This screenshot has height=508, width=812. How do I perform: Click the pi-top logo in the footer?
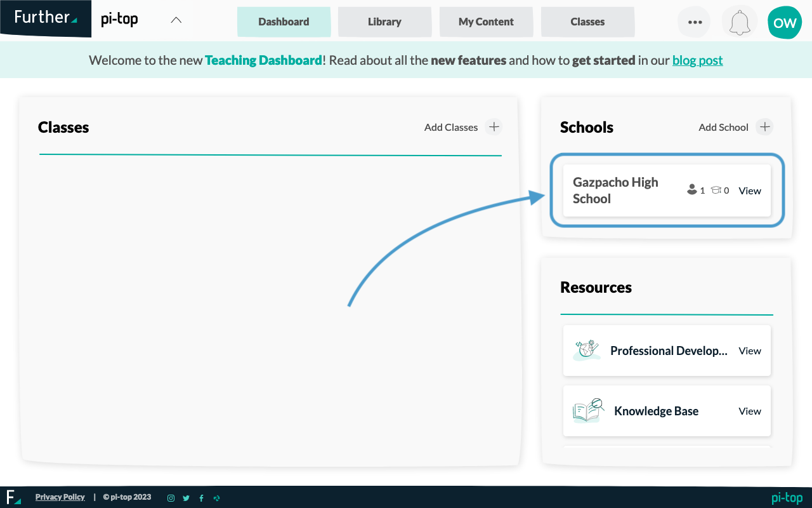coord(787,498)
